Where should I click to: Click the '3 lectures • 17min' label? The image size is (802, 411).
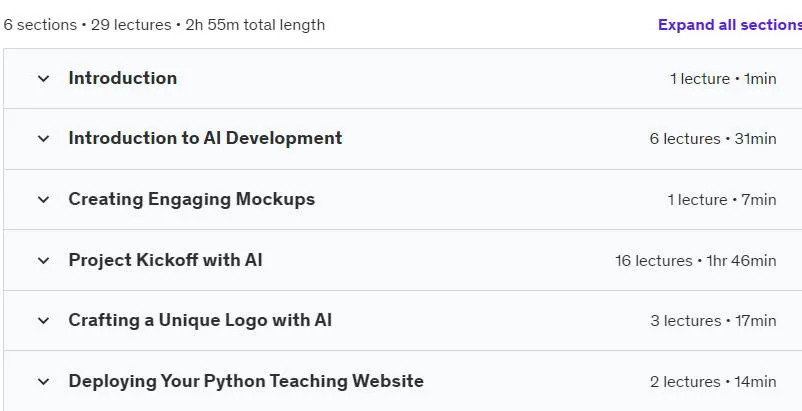(713, 321)
